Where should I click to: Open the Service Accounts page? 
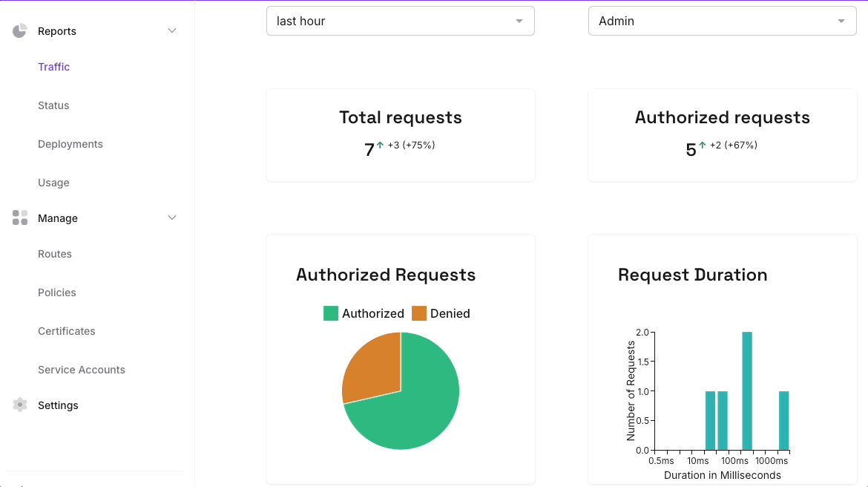point(82,369)
